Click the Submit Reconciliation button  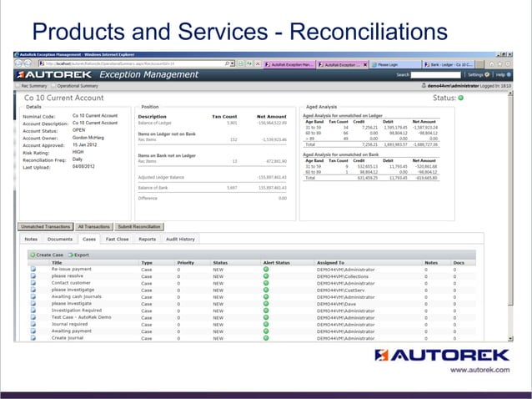[139, 226]
